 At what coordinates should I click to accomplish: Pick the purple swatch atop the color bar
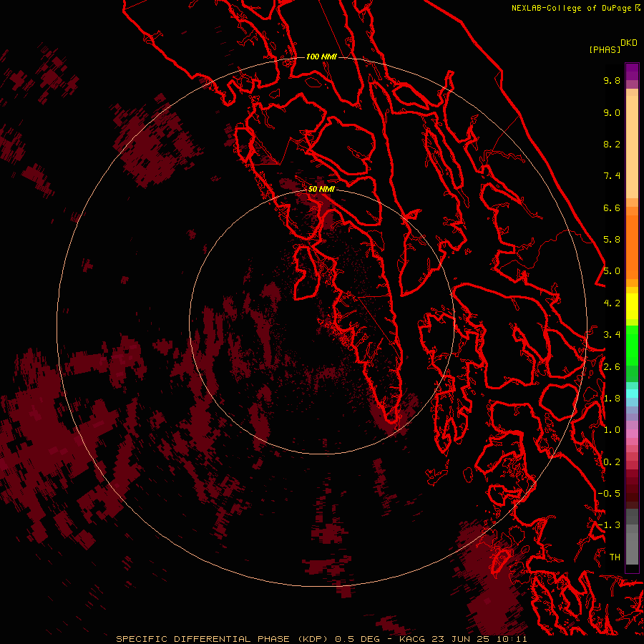click(632, 72)
